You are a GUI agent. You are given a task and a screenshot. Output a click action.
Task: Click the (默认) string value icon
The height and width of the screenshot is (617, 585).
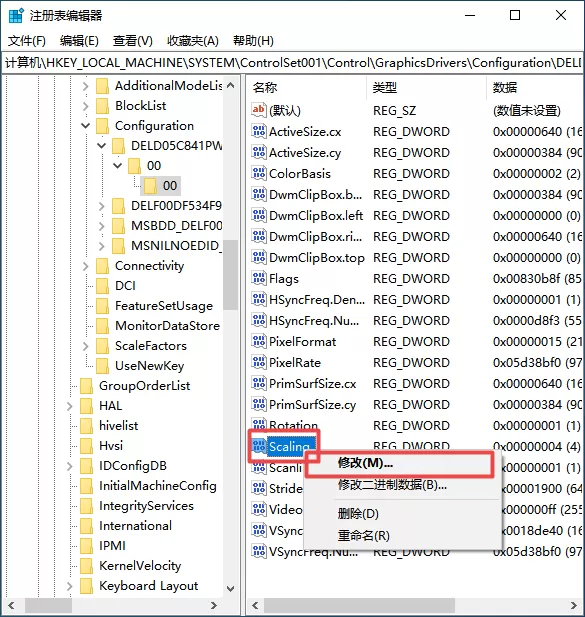[x=258, y=110]
